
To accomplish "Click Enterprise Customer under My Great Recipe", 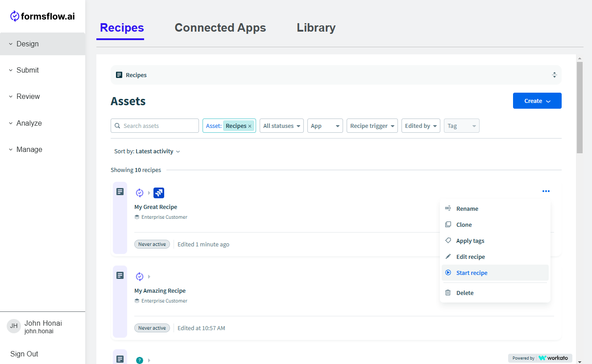I will 164,217.
